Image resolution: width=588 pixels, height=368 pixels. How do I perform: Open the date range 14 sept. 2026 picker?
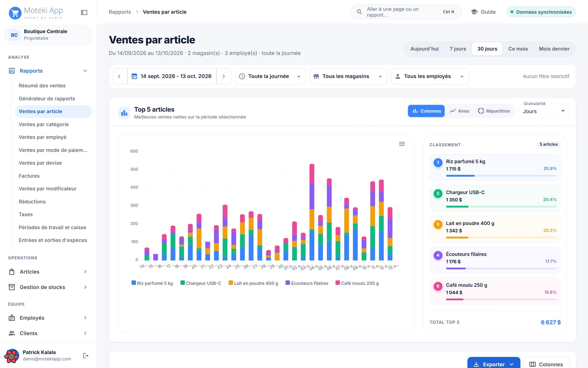172,76
